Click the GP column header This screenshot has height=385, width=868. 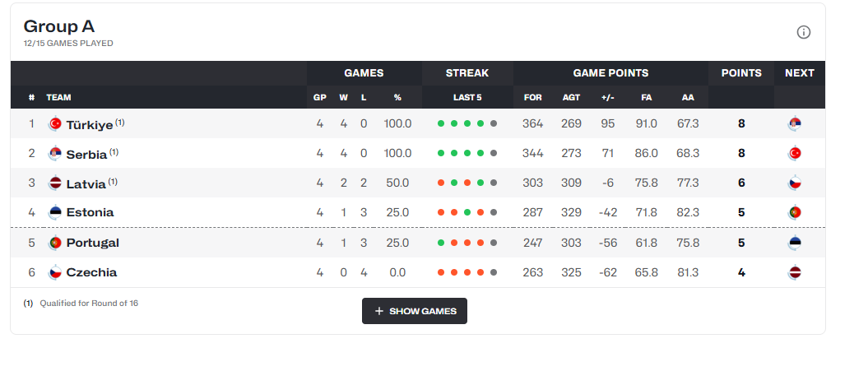tap(320, 97)
